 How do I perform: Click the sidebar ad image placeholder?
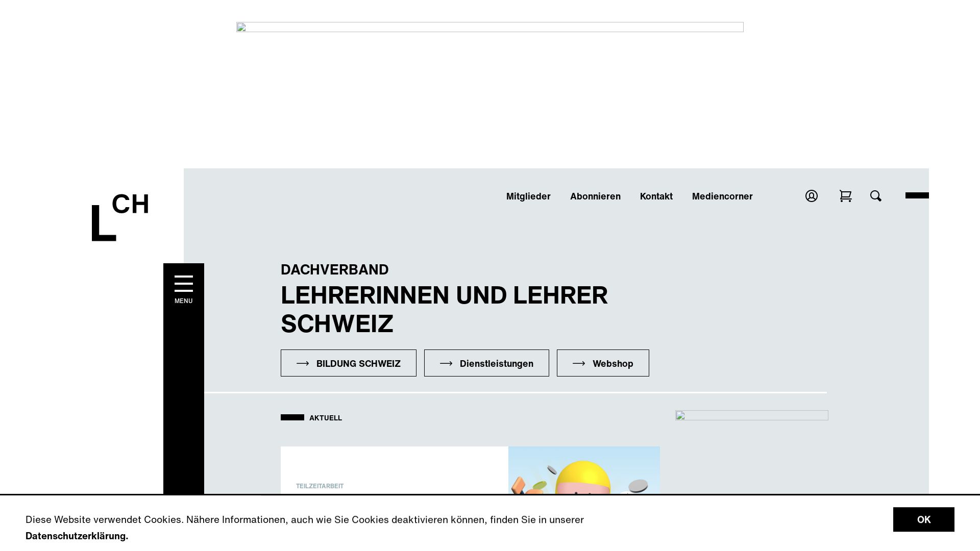coord(752,415)
